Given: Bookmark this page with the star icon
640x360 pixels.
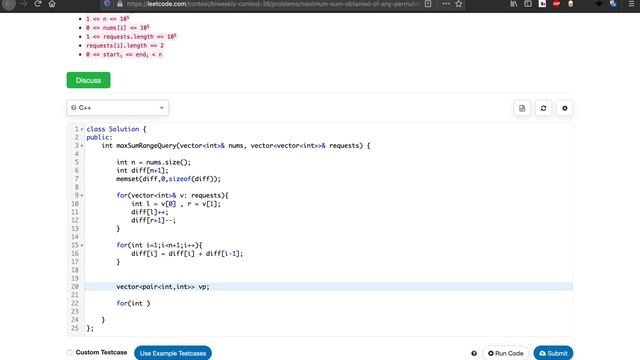Looking at the screenshot, I should point(459,4).
